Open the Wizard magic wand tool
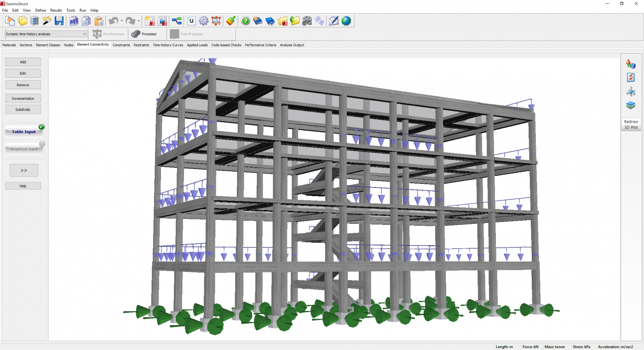The height and width of the screenshot is (350, 644). tap(47, 21)
